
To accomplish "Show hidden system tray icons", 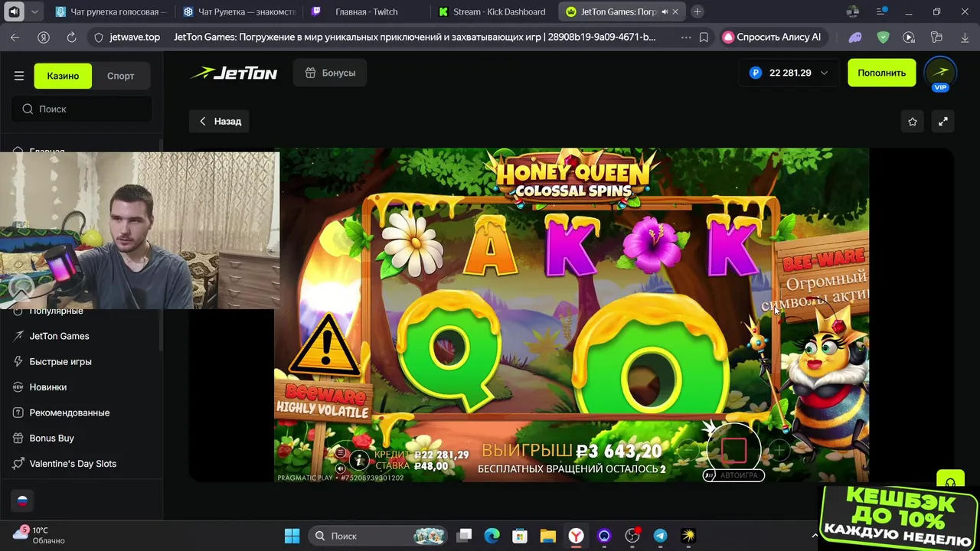I will [815, 536].
